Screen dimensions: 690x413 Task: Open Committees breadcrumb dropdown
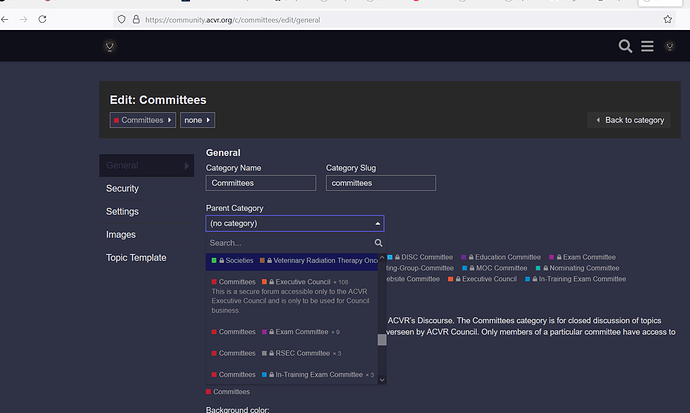pos(143,120)
